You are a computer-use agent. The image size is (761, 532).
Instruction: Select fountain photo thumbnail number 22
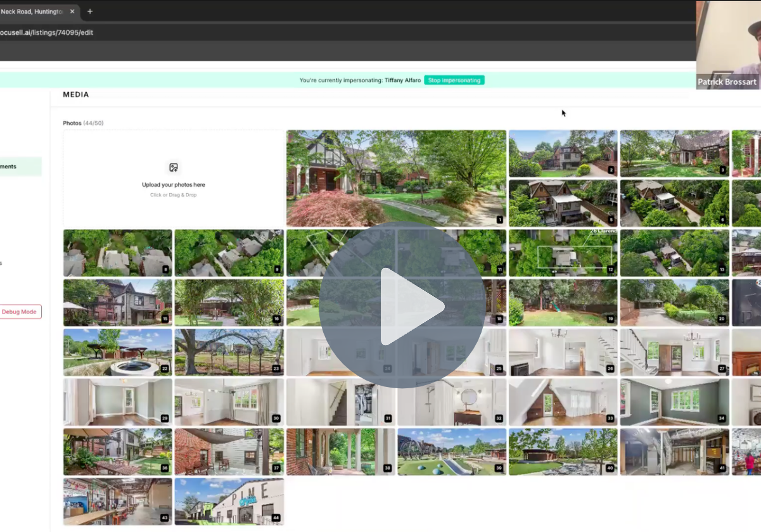pos(118,352)
